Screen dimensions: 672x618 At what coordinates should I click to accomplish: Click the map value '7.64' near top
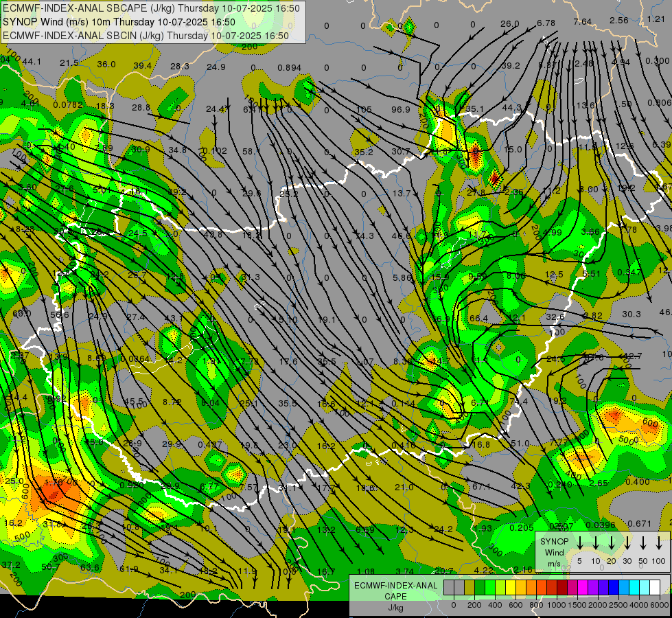(x=583, y=21)
